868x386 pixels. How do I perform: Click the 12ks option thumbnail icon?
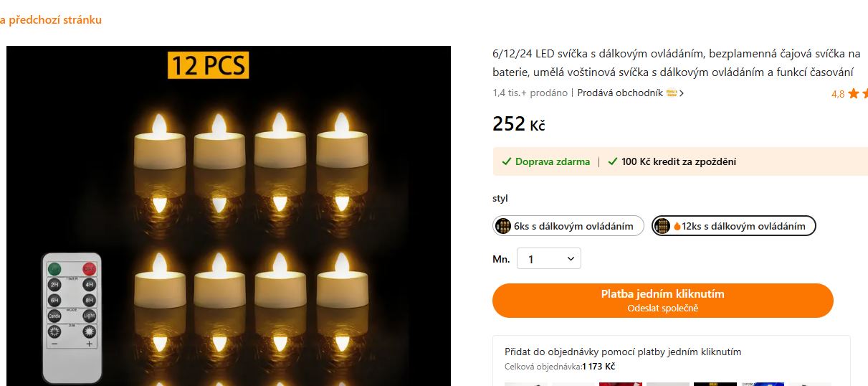point(662,226)
